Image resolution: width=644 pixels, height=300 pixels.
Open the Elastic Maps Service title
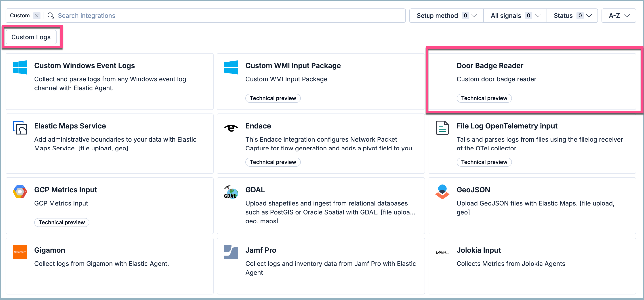70,126
